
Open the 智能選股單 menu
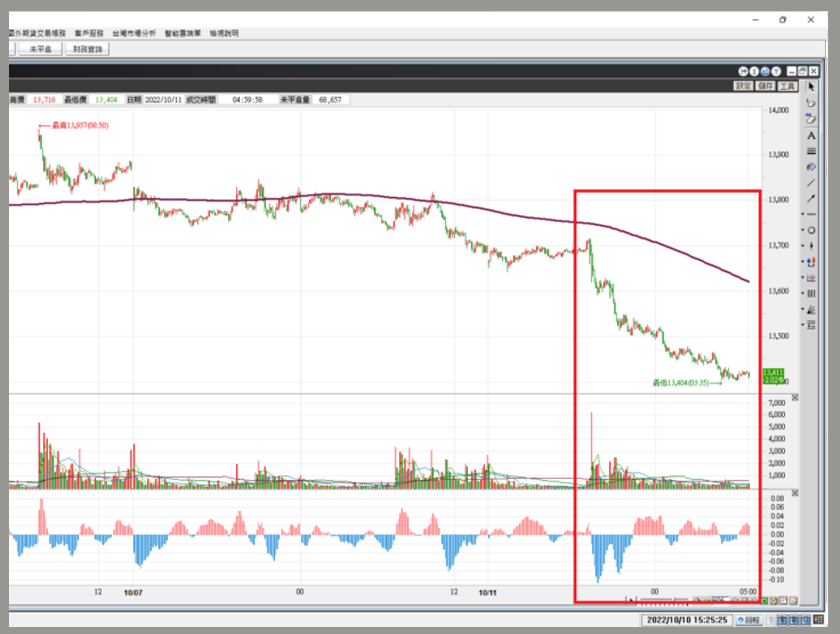tap(183, 33)
